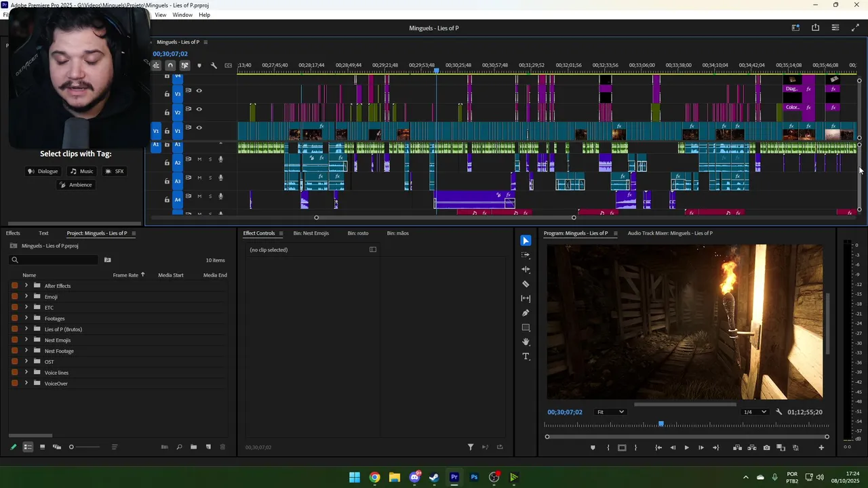Select the Ripple Edit tool
The image size is (868, 488).
tap(526, 270)
